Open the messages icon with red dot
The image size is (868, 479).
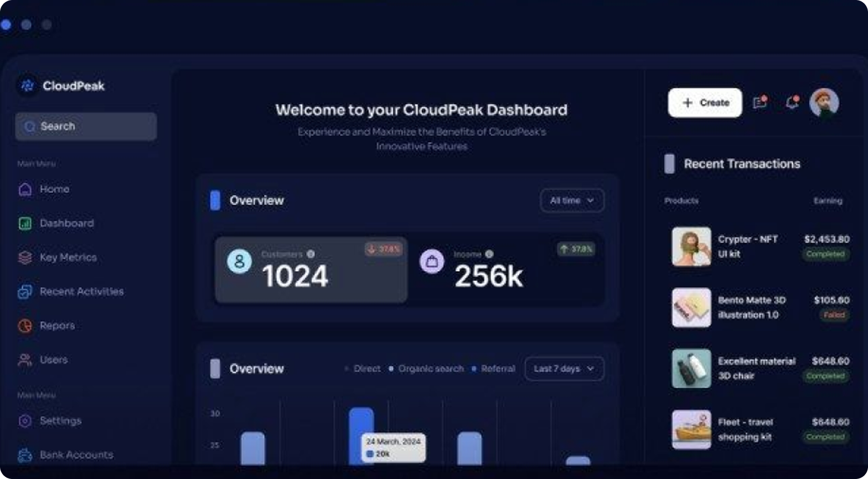pyautogui.click(x=760, y=102)
